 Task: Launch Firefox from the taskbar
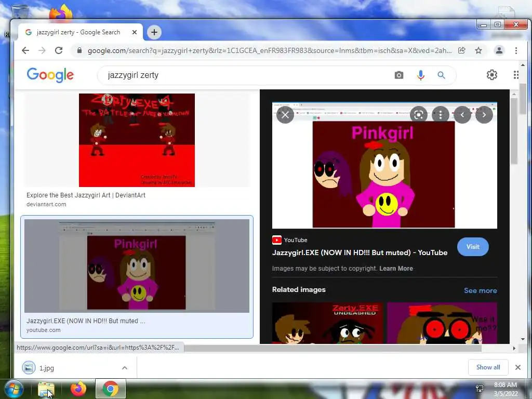click(x=78, y=389)
